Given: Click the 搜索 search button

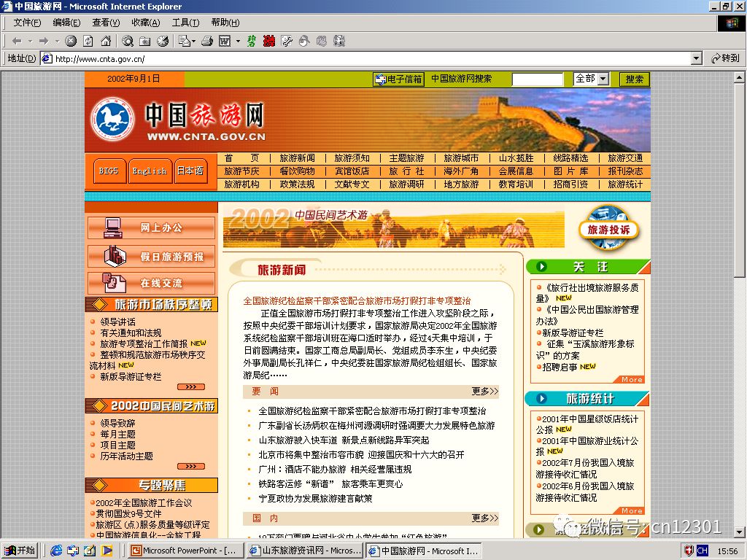Looking at the screenshot, I should coord(634,79).
